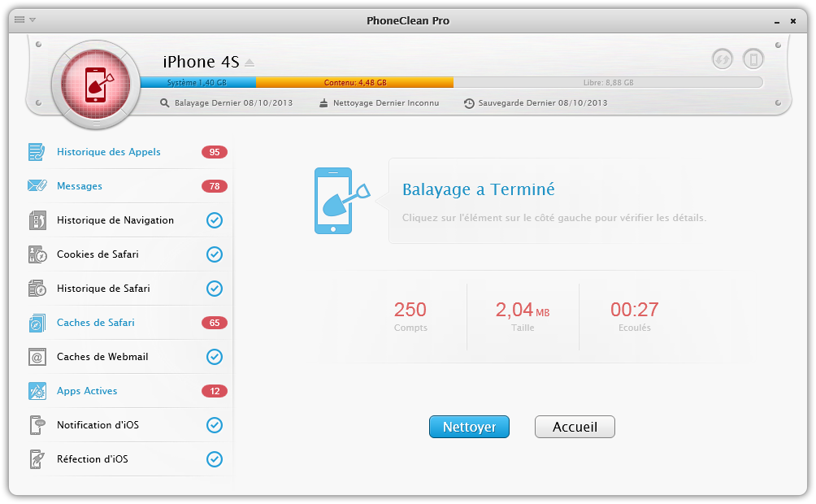Open the hamburger menu icon in title bar
The height and width of the screenshot is (504, 816).
click(x=20, y=20)
